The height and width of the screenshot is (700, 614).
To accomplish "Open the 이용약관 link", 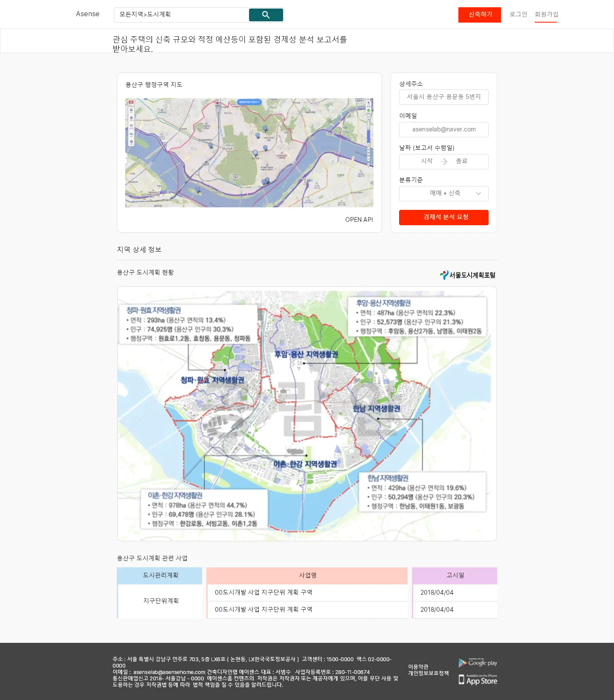I will (x=418, y=667).
